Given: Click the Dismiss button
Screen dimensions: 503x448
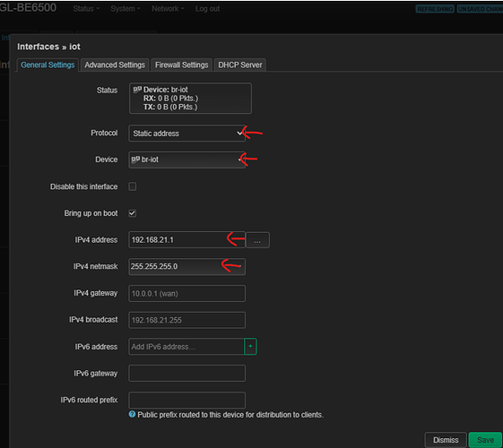Looking at the screenshot, I should tap(446, 440).
